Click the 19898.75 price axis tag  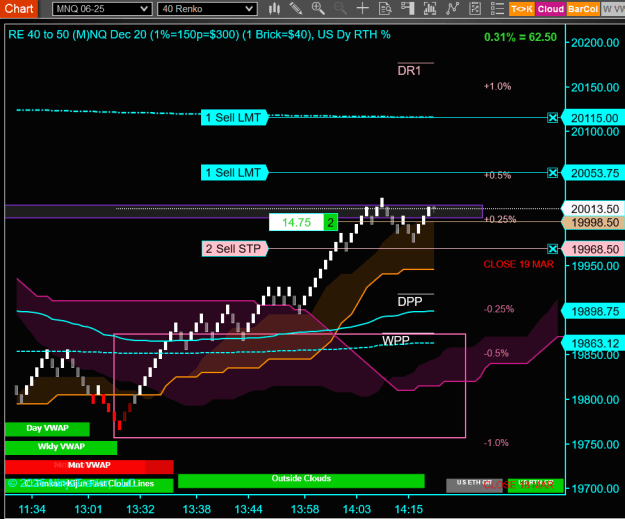tap(593, 311)
